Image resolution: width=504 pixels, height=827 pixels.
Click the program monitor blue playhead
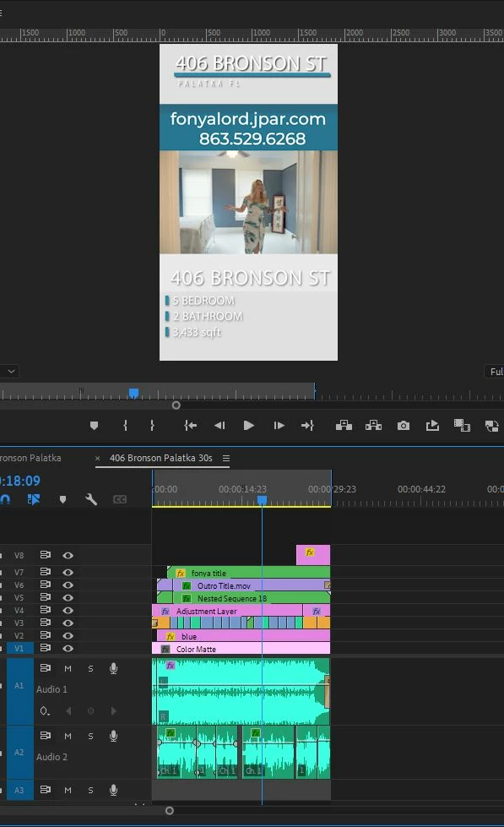point(134,393)
